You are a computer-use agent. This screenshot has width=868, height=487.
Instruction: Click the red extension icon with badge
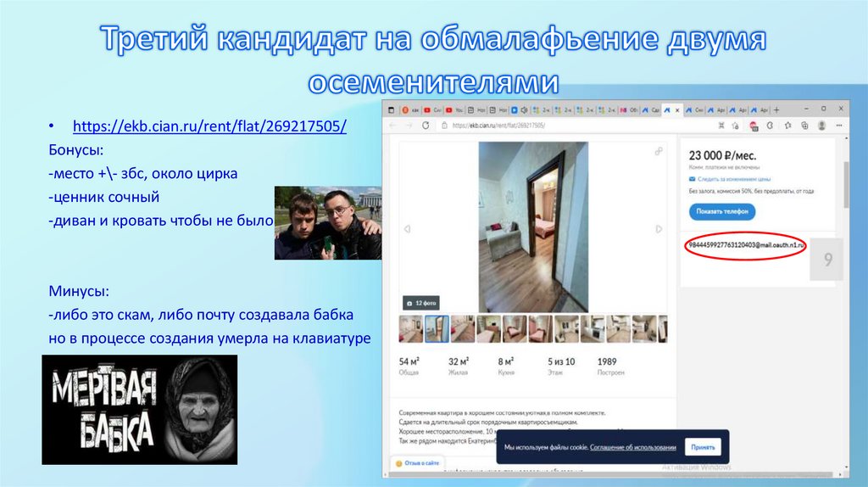pyautogui.click(x=754, y=126)
